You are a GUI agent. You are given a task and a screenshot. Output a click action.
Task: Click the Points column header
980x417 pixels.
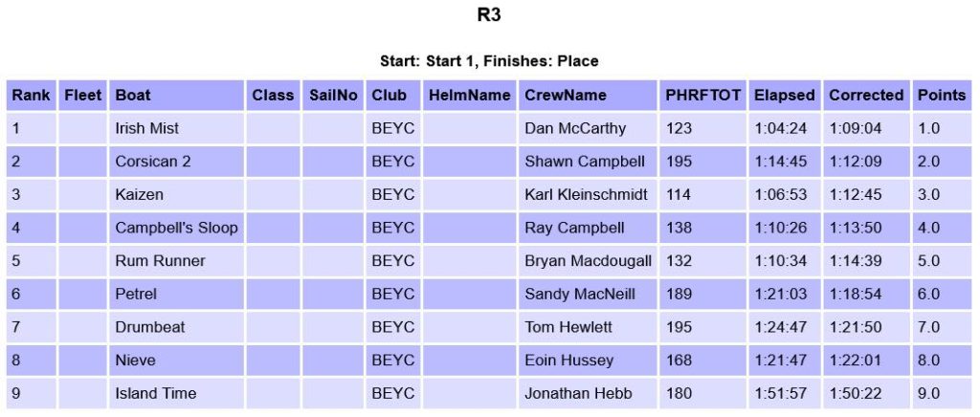coord(941,96)
